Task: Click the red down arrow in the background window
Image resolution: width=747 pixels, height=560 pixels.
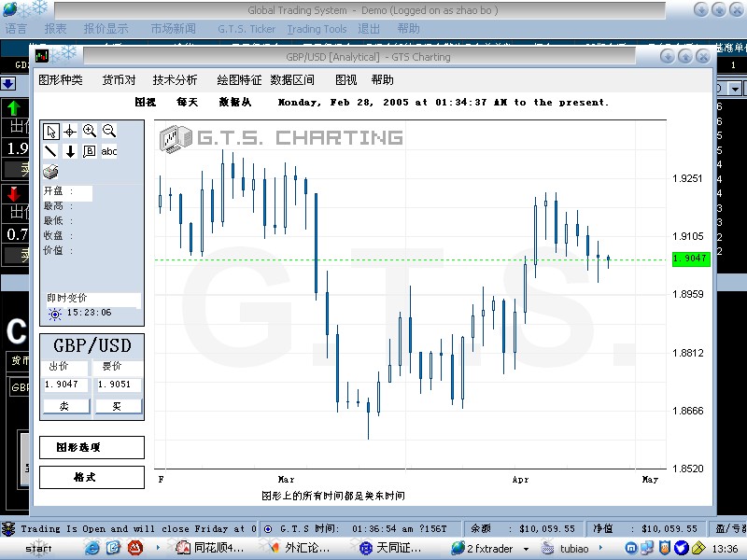Action: (14, 194)
